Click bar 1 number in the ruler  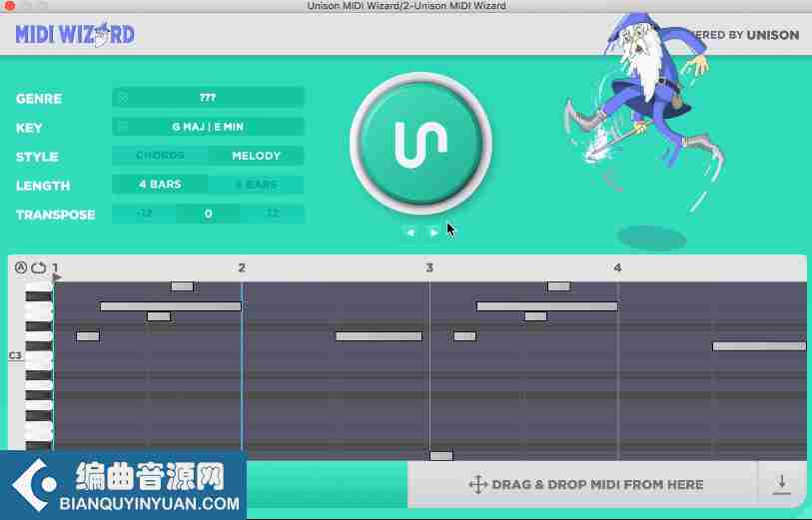coord(55,267)
